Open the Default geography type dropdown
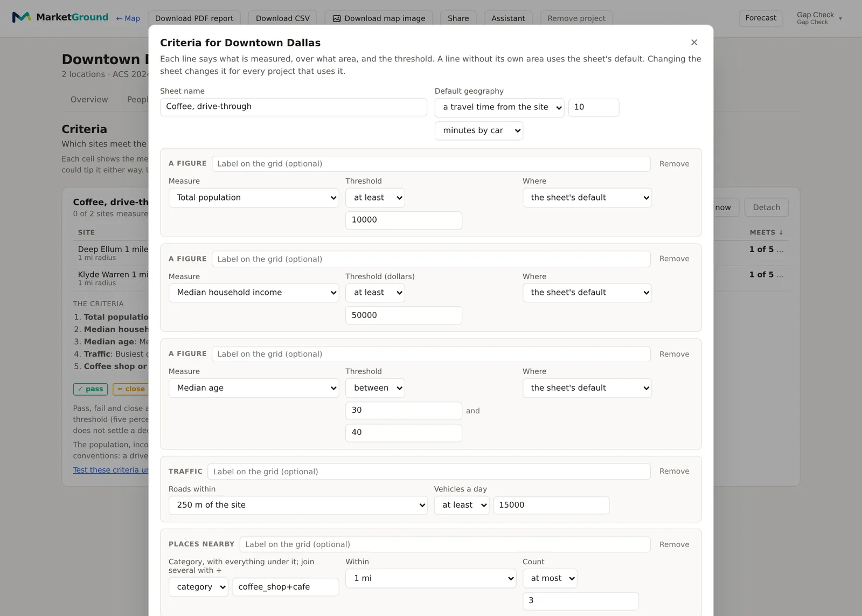This screenshot has height=616, width=862. (x=499, y=107)
